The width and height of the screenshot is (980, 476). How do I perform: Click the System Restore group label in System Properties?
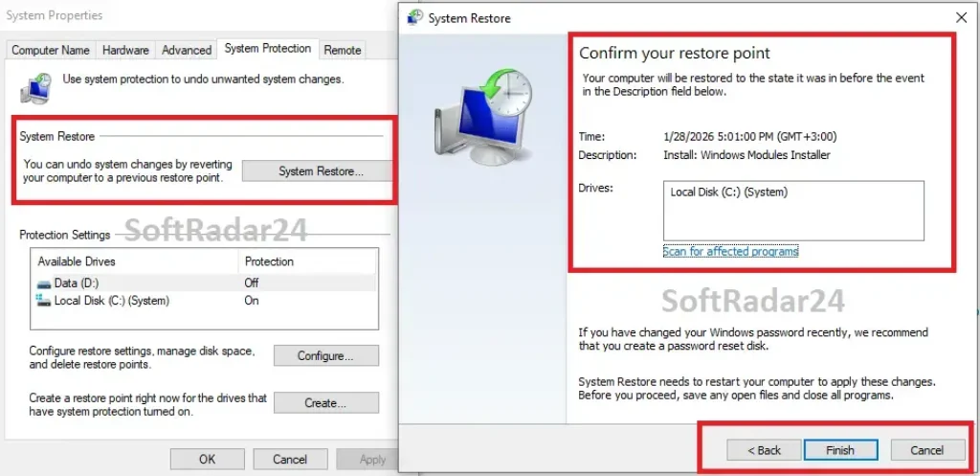pyautogui.click(x=56, y=136)
